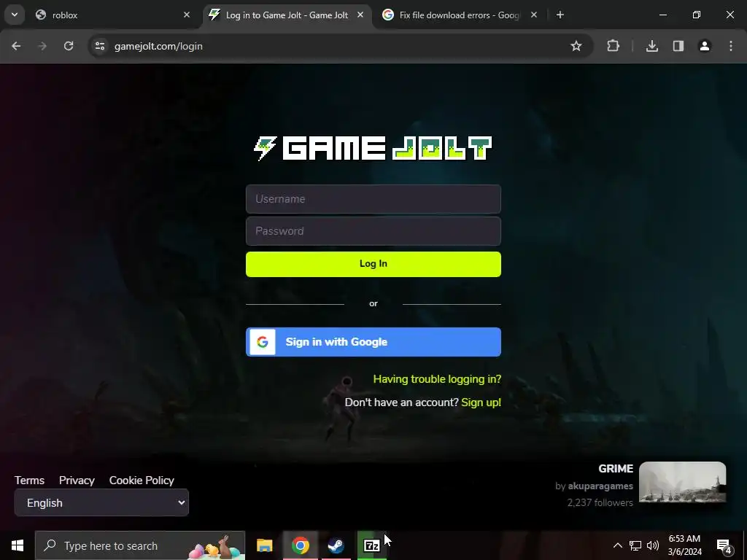Click the Game Jolt logo
747x560 pixels.
click(x=373, y=148)
